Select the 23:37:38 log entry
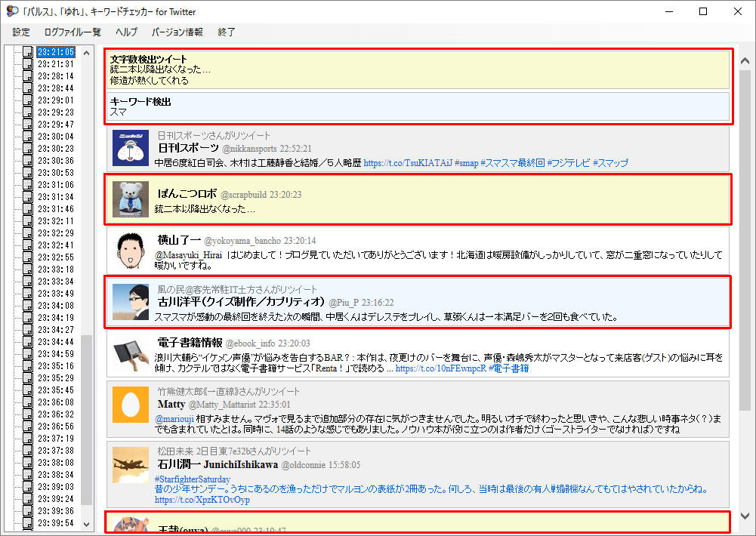756x536 pixels. point(56,450)
